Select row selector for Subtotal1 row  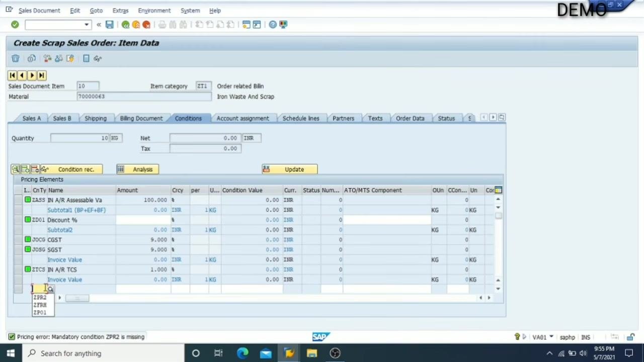click(x=19, y=210)
